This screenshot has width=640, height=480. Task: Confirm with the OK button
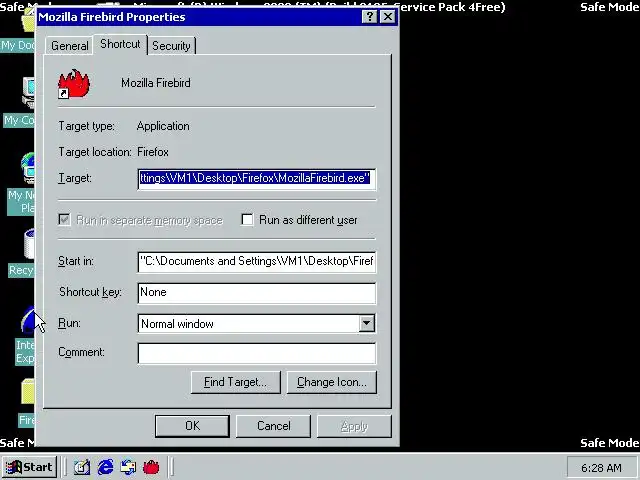192,426
